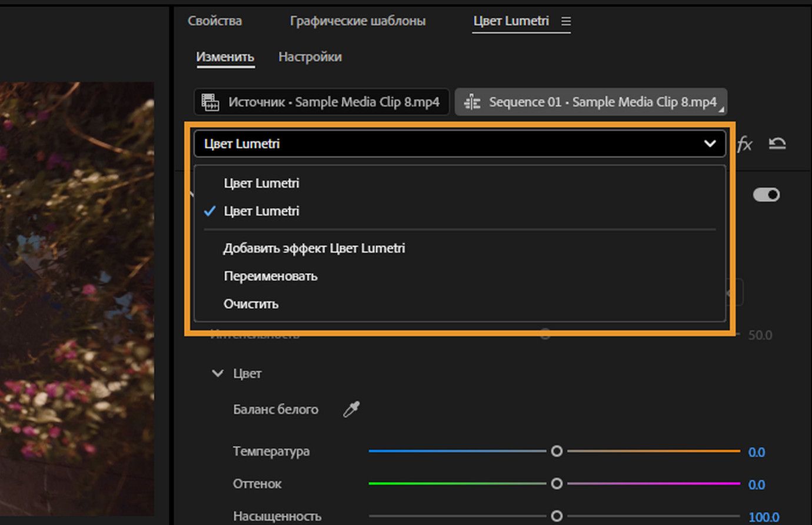Click the Оттенок slider handle
The height and width of the screenshot is (525, 812).
[x=557, y=484]
